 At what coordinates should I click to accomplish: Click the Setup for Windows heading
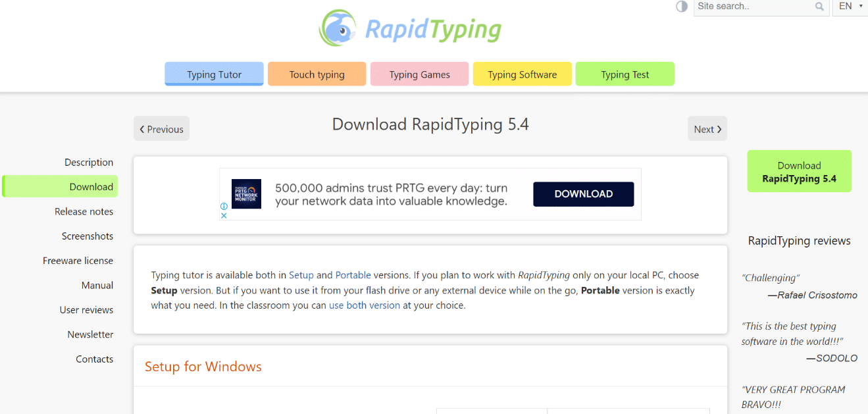point(203,367)
